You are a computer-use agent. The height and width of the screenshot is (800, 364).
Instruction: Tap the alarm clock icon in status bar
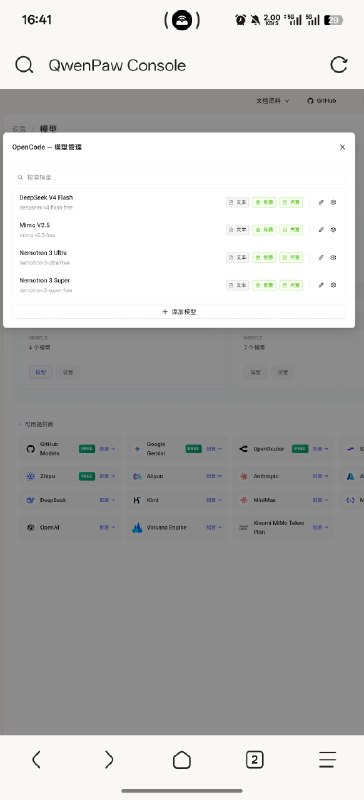pos(240,20)
